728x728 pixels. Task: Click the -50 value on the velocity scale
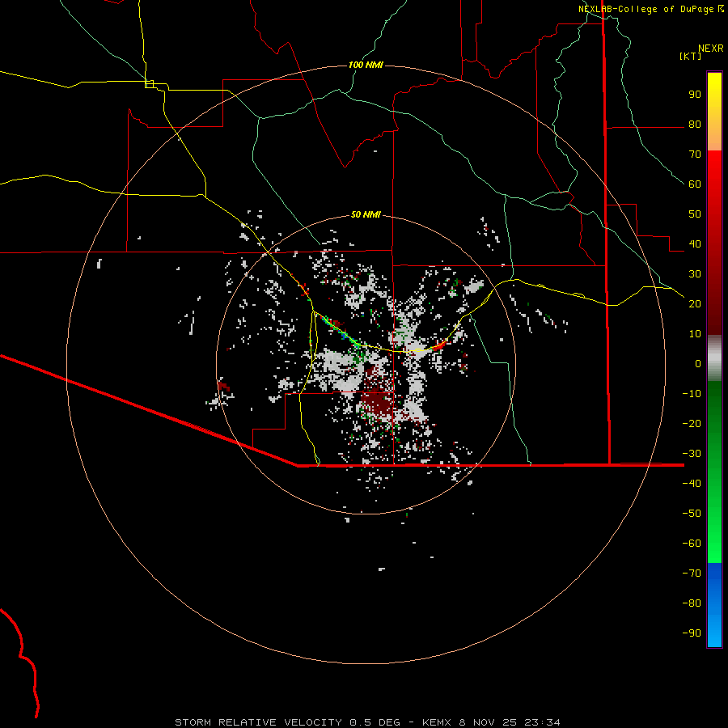coord(692,514)
